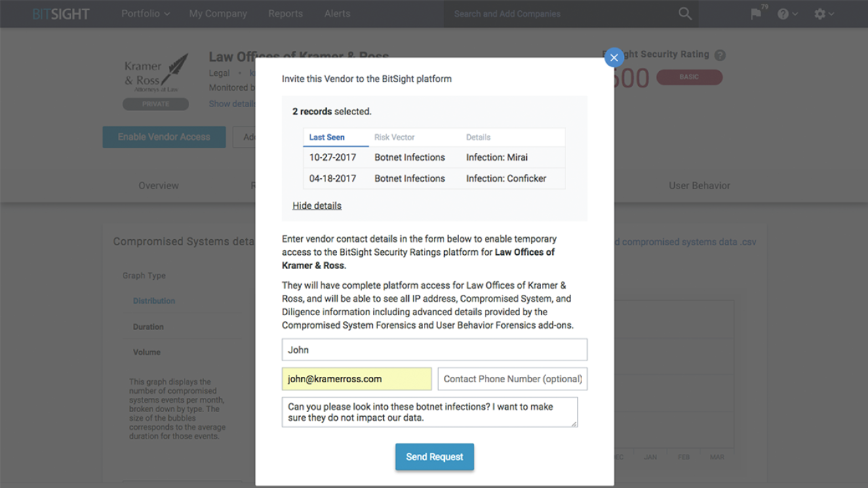The height and width of the screenshot is (488, 868).
Task: Expand the chevron next to the gear icon
Action: pyautogui.click(x=831, y=14)
